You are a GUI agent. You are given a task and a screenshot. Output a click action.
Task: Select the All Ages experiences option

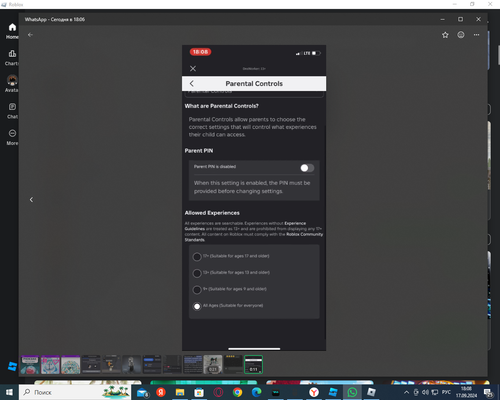point(197,306)
